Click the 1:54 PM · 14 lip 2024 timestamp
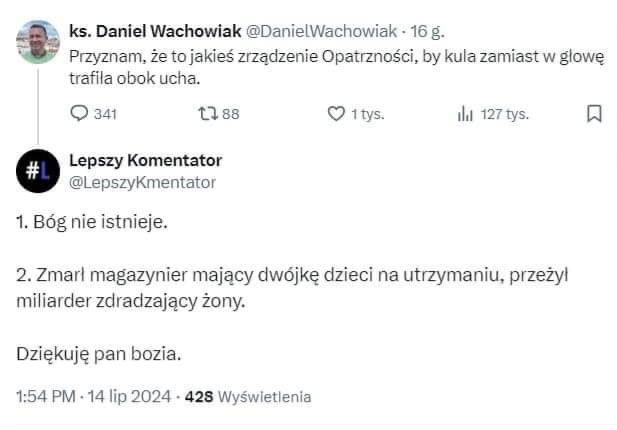 tap(93, 396)
